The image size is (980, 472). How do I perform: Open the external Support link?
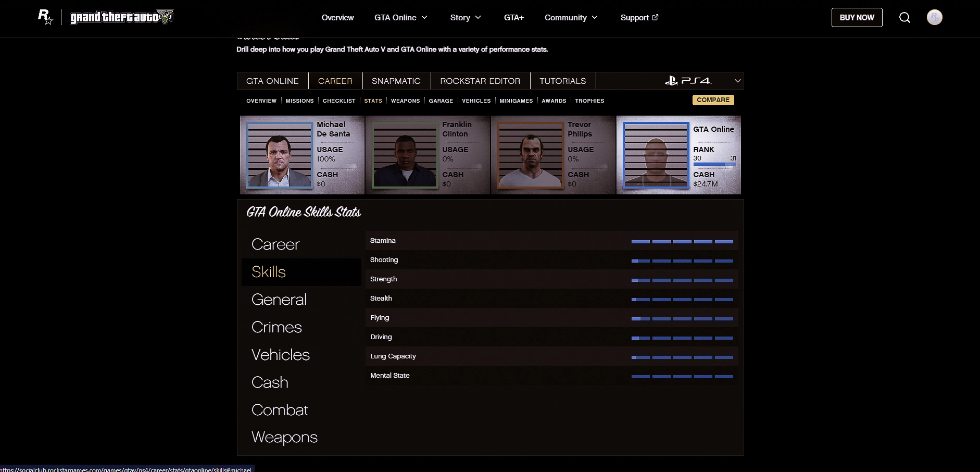click(x=639, y=18)
